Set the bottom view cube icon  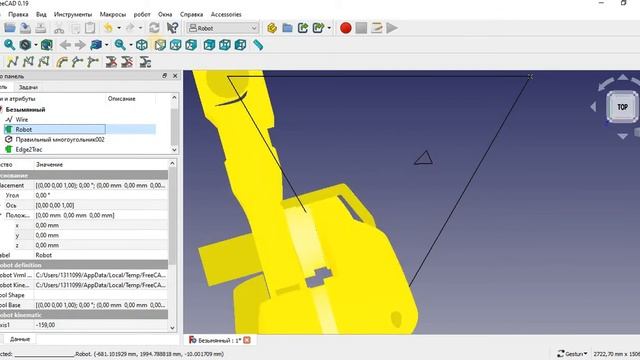[x=225, y=45]
